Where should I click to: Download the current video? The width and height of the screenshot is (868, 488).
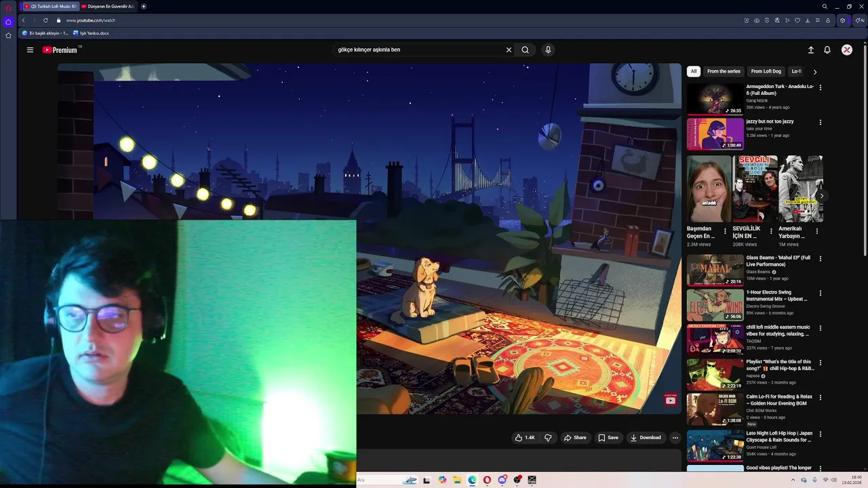click(x=646, y=438)
